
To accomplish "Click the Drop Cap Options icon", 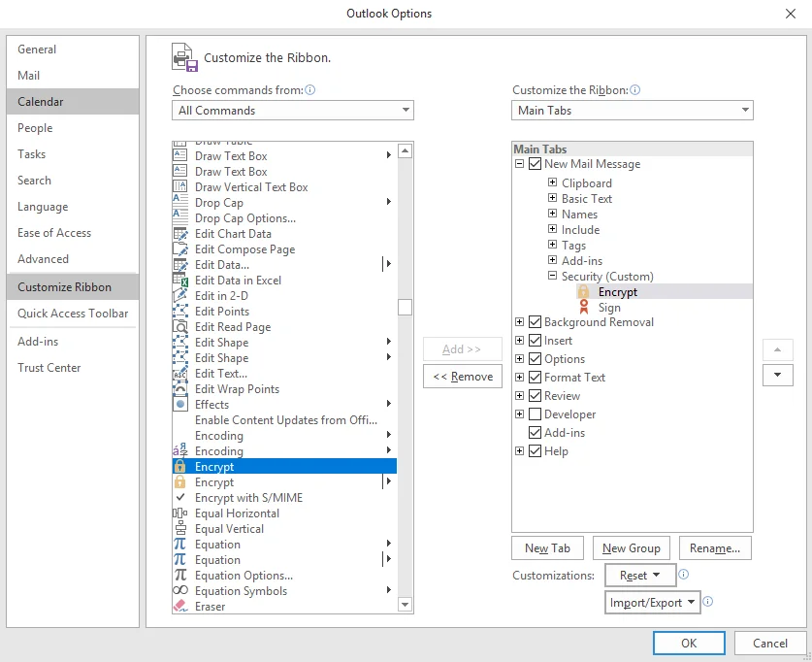I will click(179, 217).
